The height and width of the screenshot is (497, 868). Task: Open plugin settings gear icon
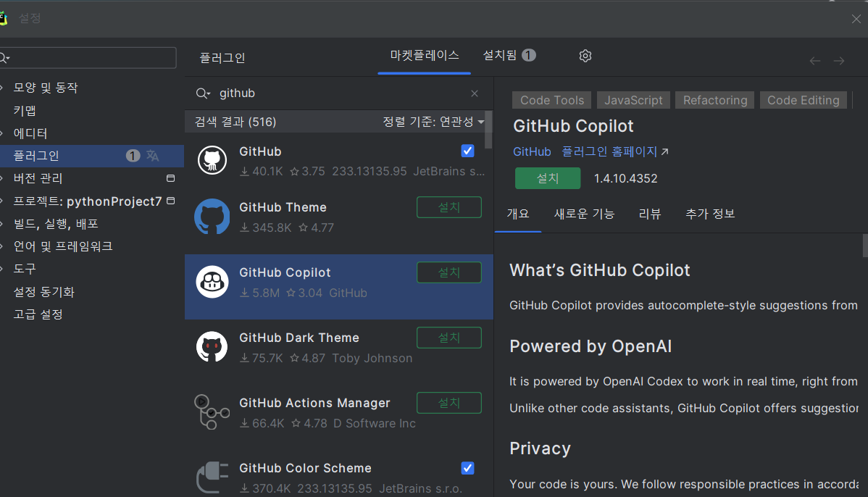585,56
